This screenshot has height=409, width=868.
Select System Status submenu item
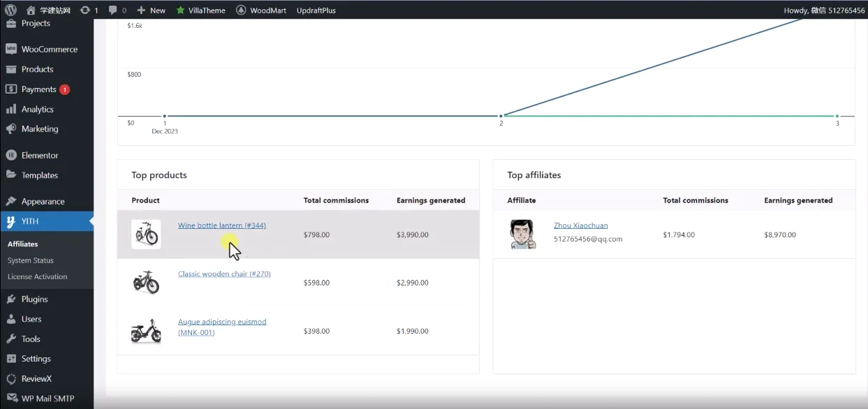tap(31, 260)
